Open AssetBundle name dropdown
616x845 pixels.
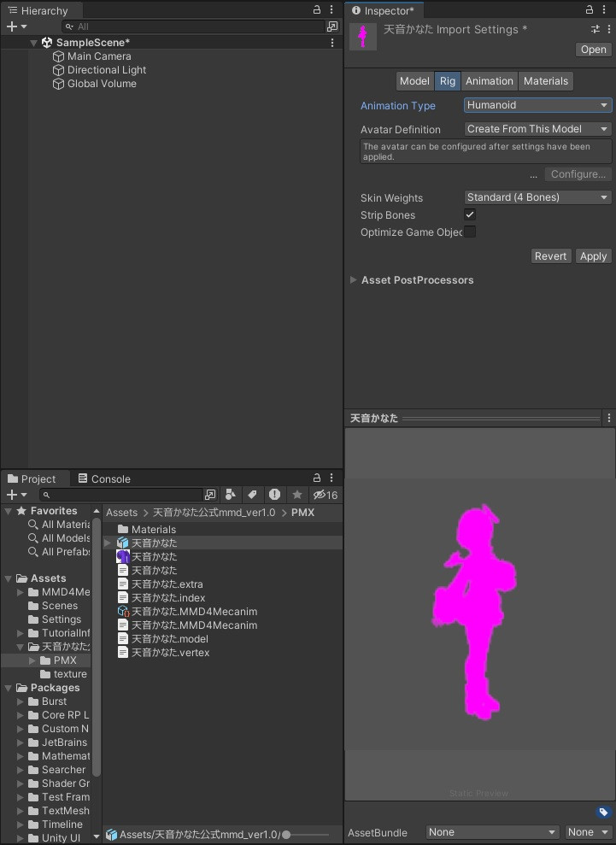click(491, 832)
